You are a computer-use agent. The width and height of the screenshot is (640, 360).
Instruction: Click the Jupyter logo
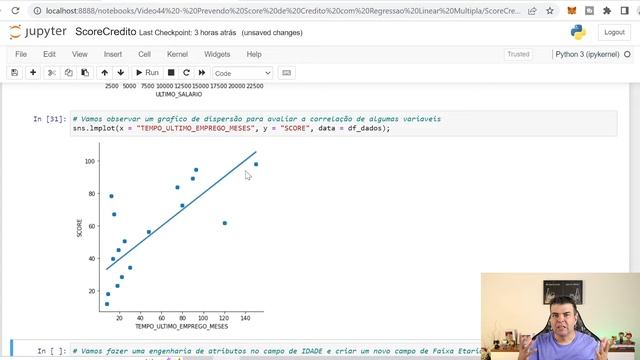point(38,32)
